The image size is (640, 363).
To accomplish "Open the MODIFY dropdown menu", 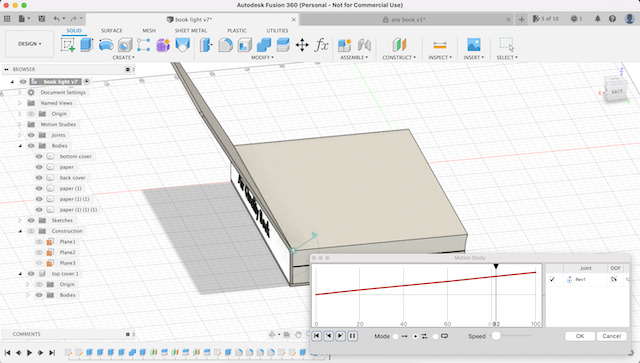I will click(262, 58).
